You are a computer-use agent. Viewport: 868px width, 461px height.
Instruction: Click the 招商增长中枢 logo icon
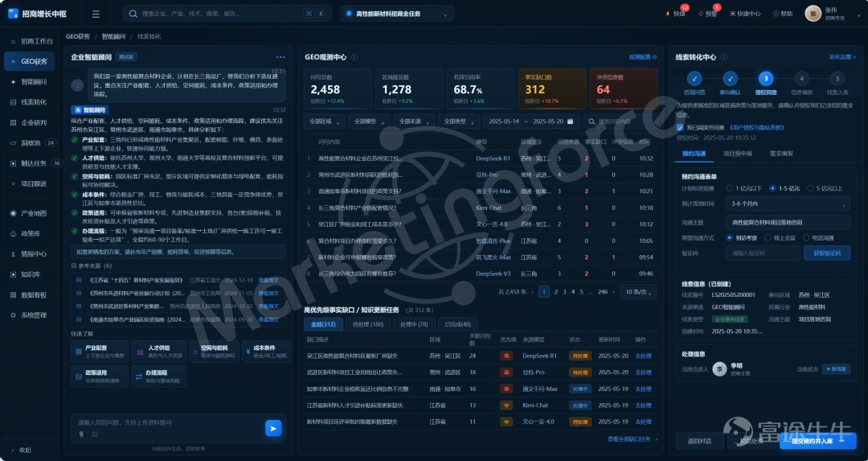(13, 14)
